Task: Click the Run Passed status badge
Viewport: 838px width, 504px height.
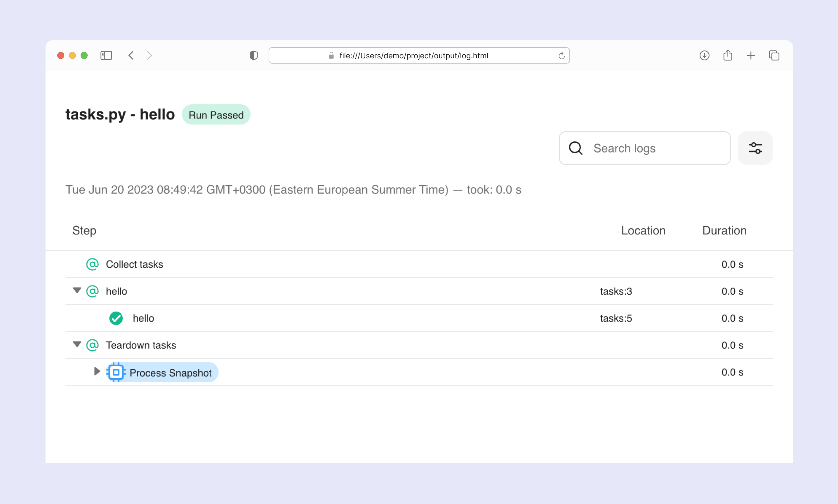Action: [x=216, y=115]
